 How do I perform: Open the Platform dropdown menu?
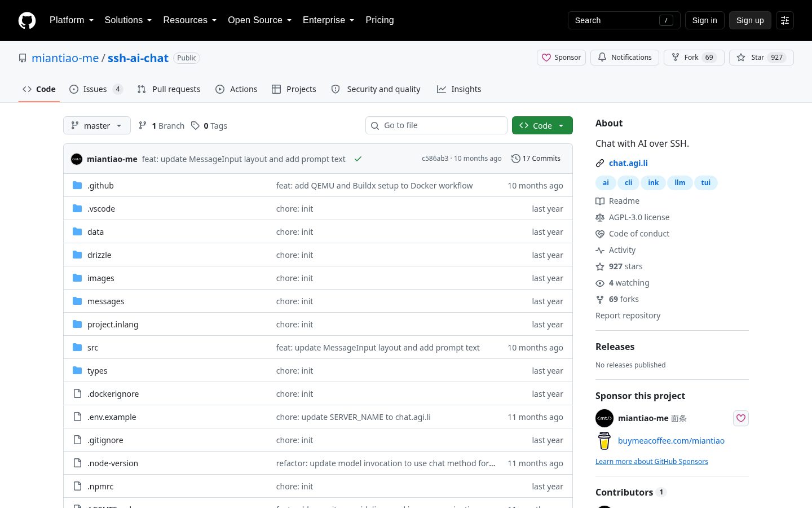[72, 20]
